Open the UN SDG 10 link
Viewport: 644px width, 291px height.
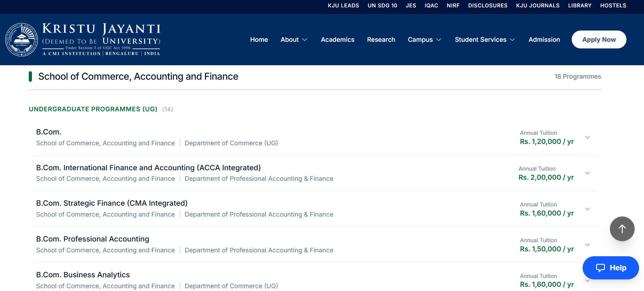click(x=382, y=6)
